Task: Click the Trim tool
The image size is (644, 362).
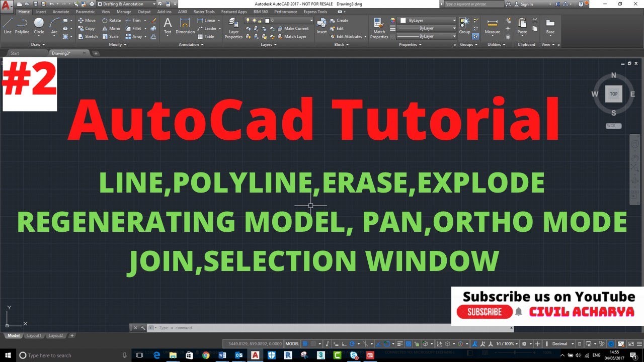Action: (133, 21)
